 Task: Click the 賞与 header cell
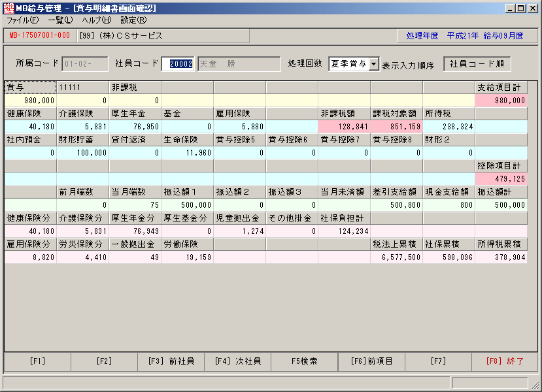pyautogui.click(x=31, y=88)
